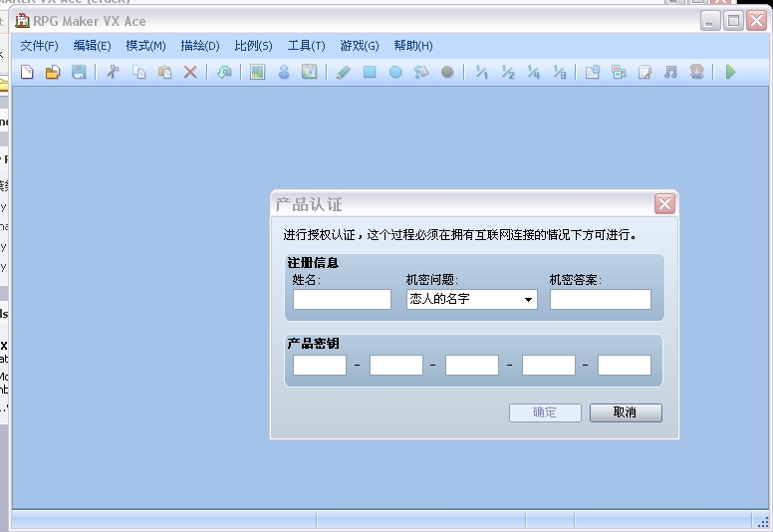Screen dimensions: 773x532
Task: Click the 确定 button
Action: 545,412
